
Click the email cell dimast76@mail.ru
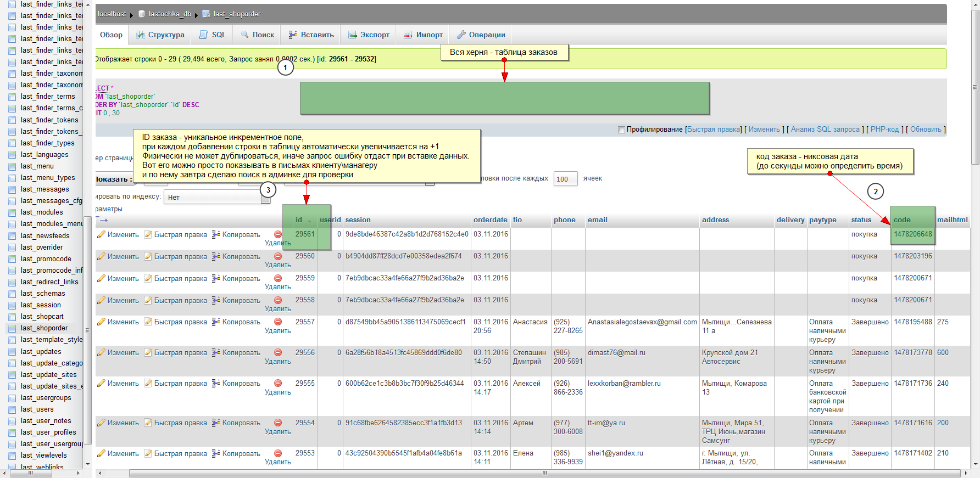616,352
